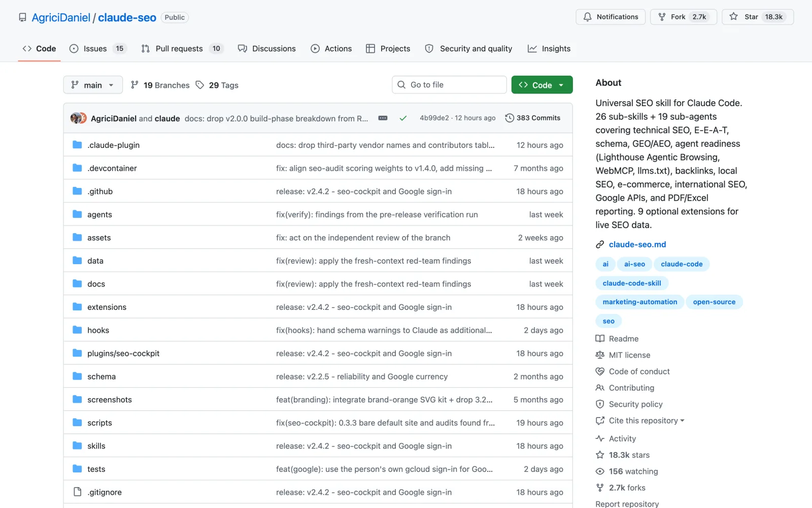The height and width of the screenshot is (508, 812).
Task: Click the green checkmark commit status icon
Action: tap(403, 118)
